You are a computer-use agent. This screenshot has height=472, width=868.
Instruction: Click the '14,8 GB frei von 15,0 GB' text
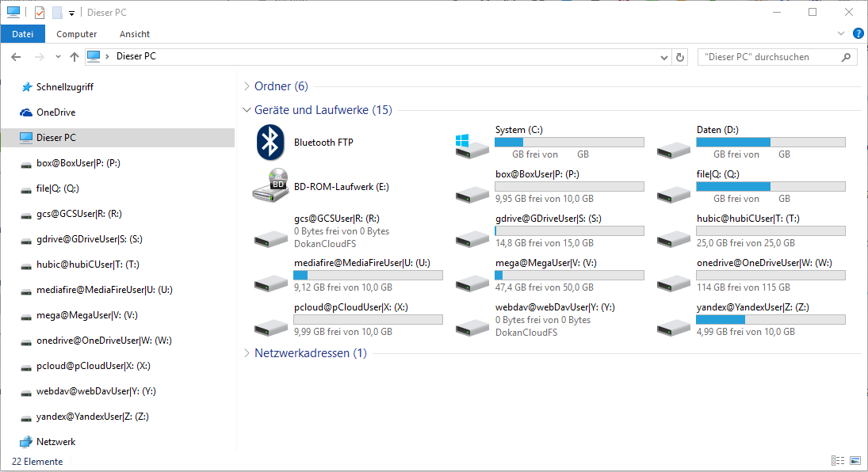[544, 243]
